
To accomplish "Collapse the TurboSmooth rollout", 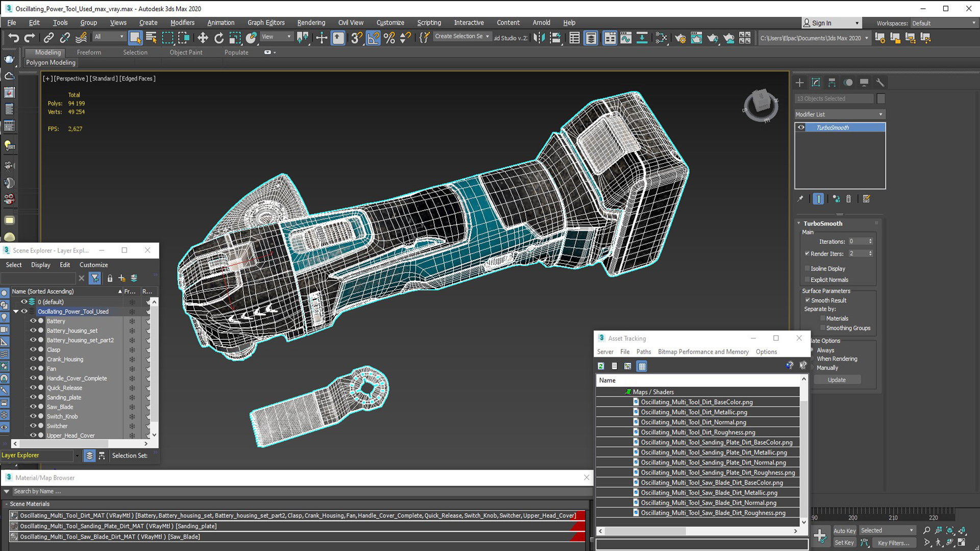I will (799, 223).
